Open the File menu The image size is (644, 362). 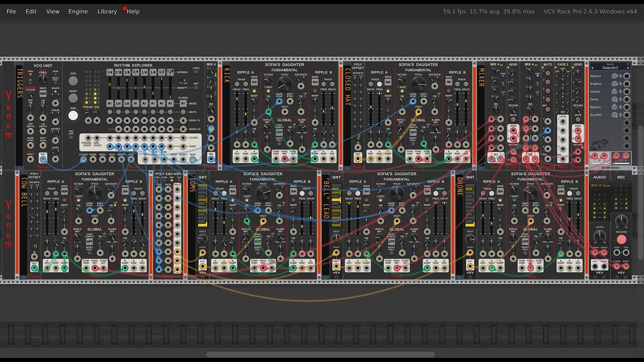[11, 11]
